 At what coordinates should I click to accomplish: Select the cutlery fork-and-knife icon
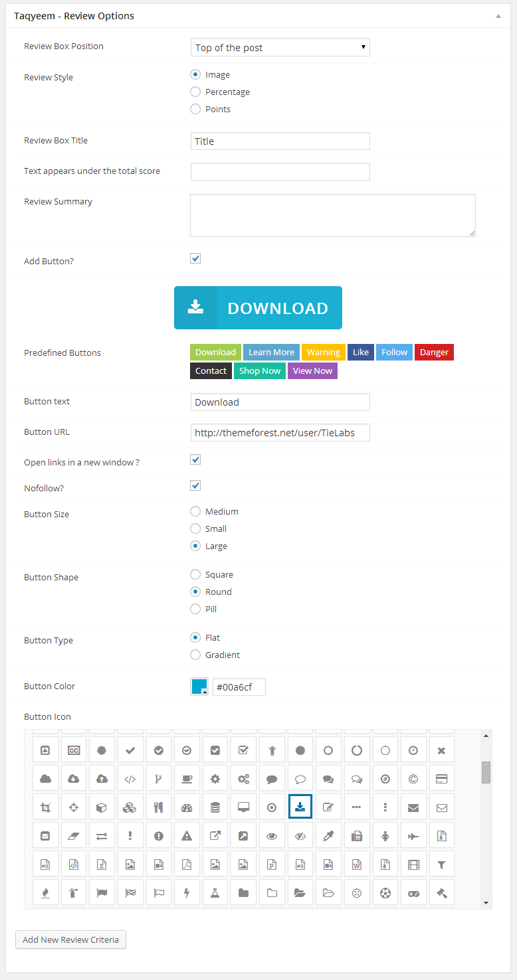tap(158, 807)
